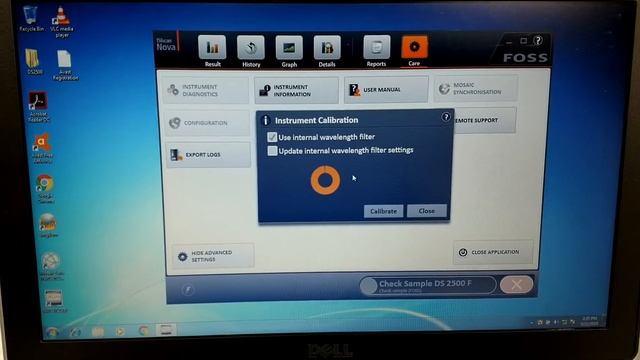Open the User Manual
Viewport: 640px width, 360px height.
pos(386,89)
